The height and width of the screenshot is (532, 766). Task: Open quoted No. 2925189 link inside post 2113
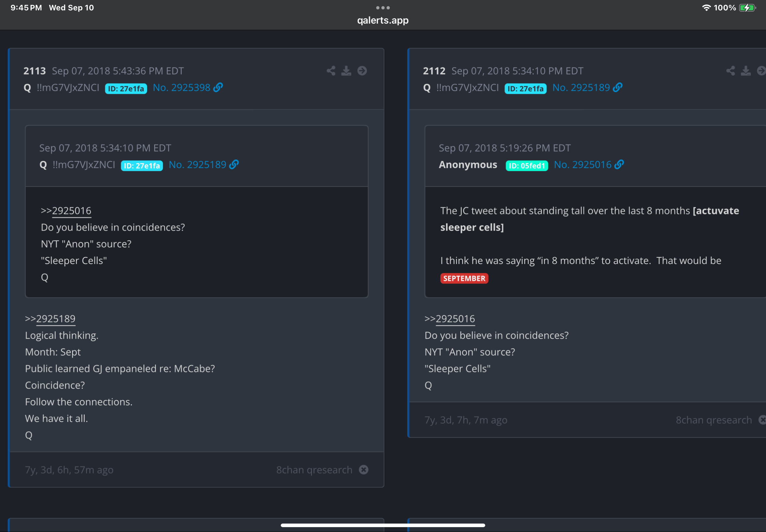(x=197, y=165)
